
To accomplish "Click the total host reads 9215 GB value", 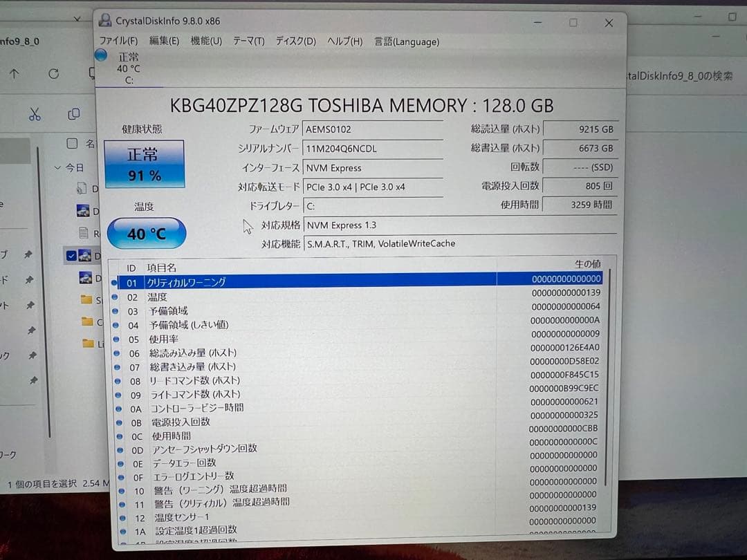I will click(x=581, y=129).
